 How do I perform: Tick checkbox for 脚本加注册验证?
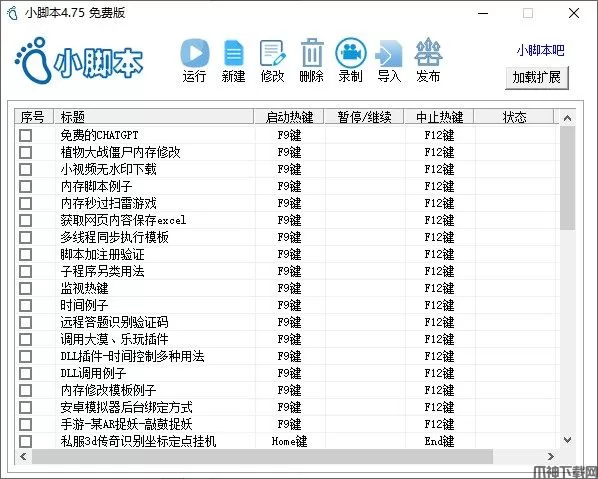[26, 254]
